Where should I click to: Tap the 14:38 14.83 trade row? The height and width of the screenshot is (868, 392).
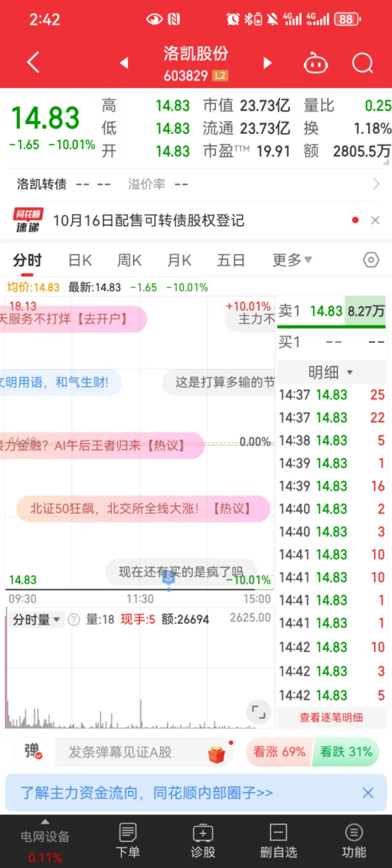pyautogui.click(x=332, y=440)
